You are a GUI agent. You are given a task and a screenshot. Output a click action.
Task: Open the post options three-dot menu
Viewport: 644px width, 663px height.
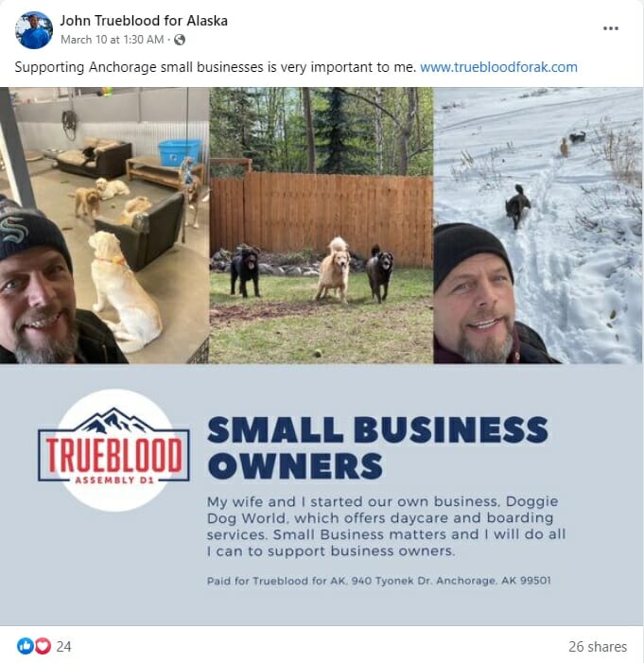tap(611, 28)
